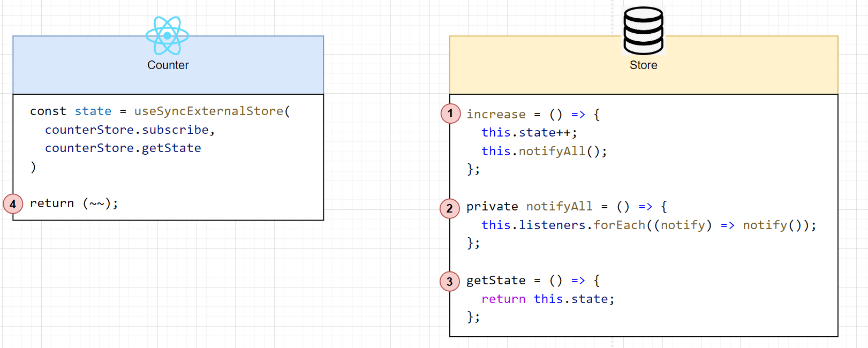Click the React atom logo icon
868x348 pixels.
coord(168,35)
